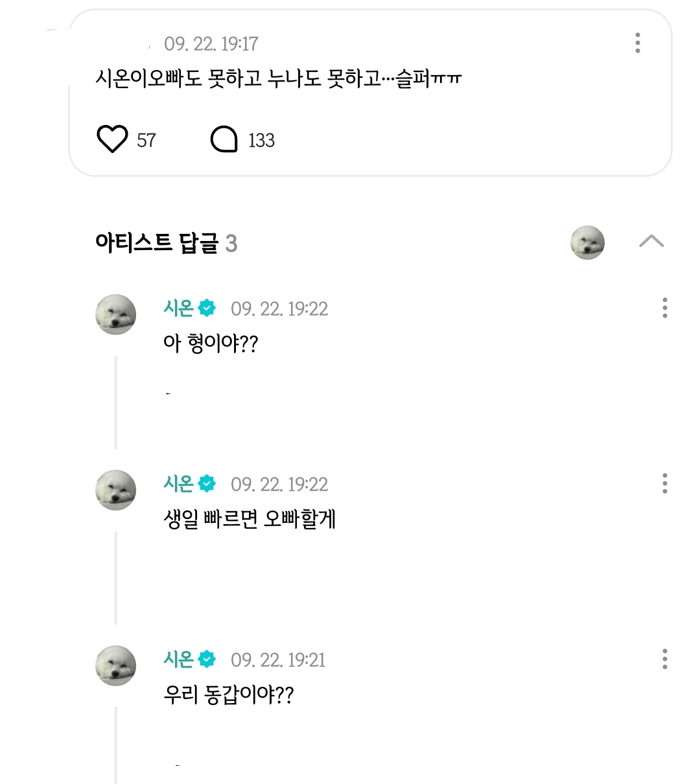
Task: Click the 시온 name above '생일 빠르면 오빠할게'
Action: [x=178, y=484]
